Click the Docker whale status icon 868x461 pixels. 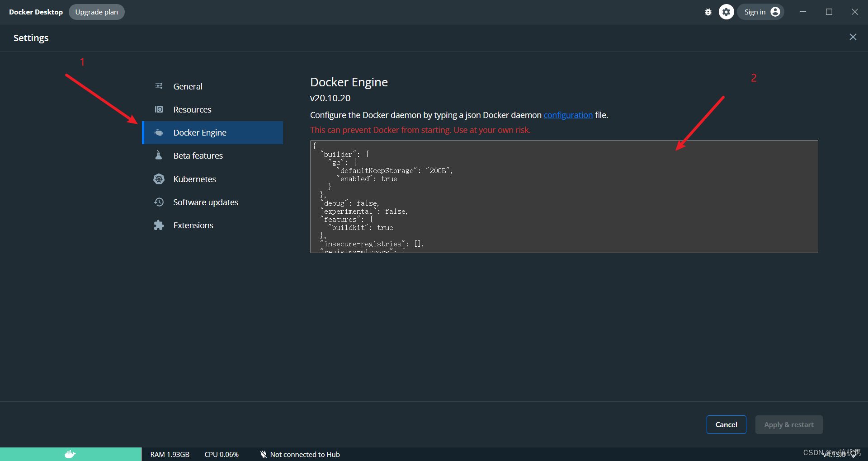[70, 454]
